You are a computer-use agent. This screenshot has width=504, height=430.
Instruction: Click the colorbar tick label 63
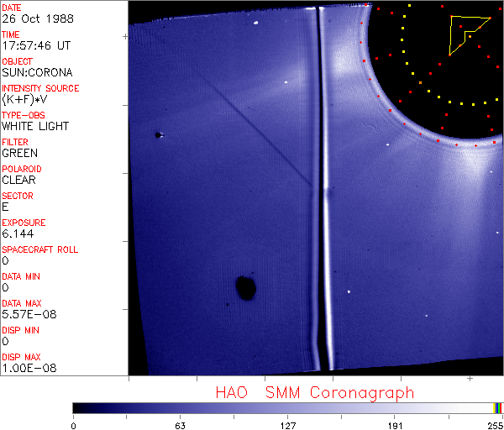pyautogui.click(x=180, y=426)
